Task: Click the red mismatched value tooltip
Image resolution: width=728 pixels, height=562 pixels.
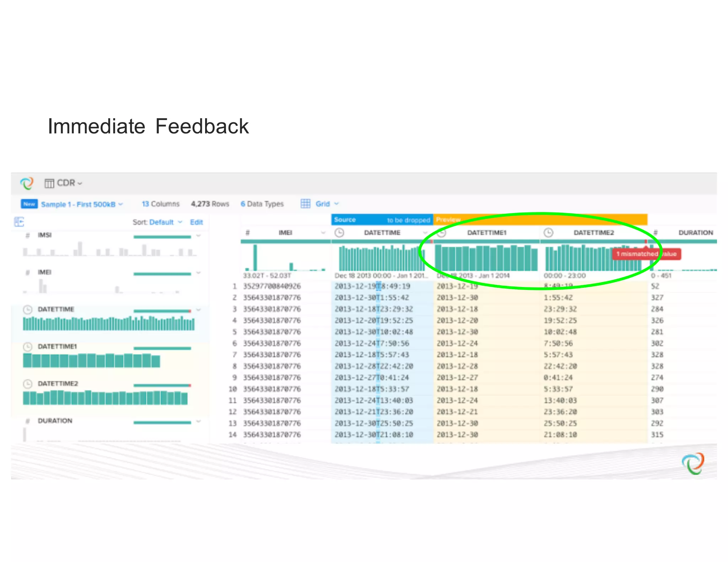Action: point(646,254)
